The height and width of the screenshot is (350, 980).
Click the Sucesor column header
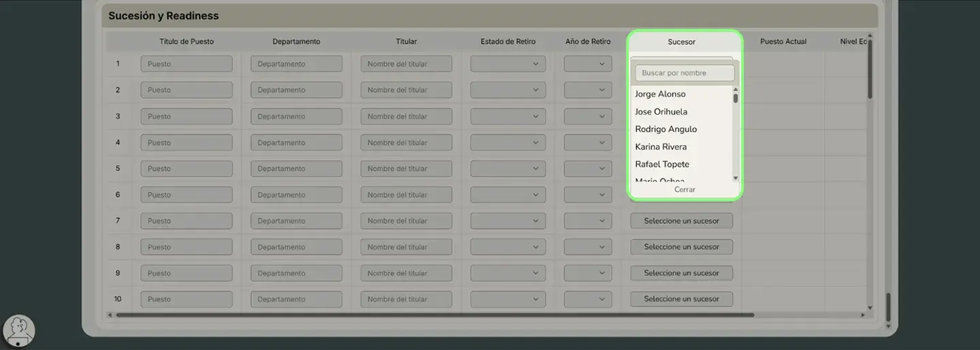tap(681, 42)
